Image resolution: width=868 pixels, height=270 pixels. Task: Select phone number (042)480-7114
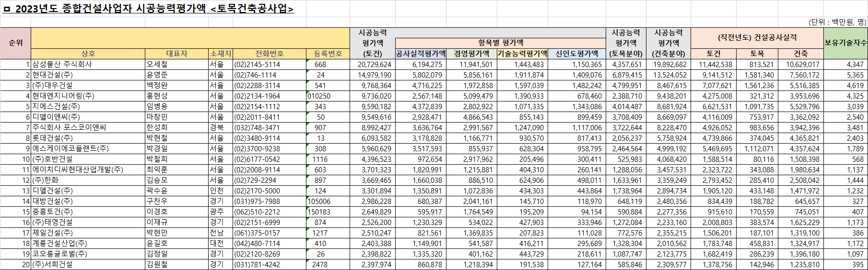point(270,243)
